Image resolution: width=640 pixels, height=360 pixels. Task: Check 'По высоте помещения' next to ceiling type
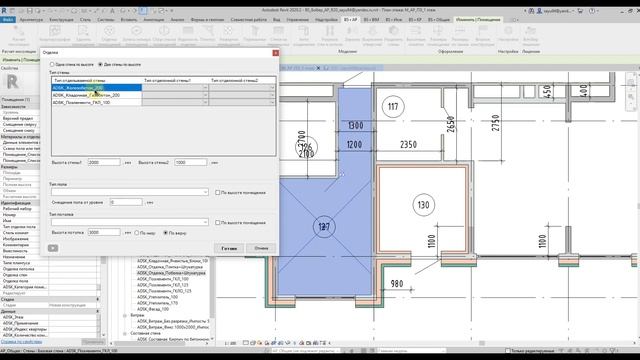pos(218,222)
